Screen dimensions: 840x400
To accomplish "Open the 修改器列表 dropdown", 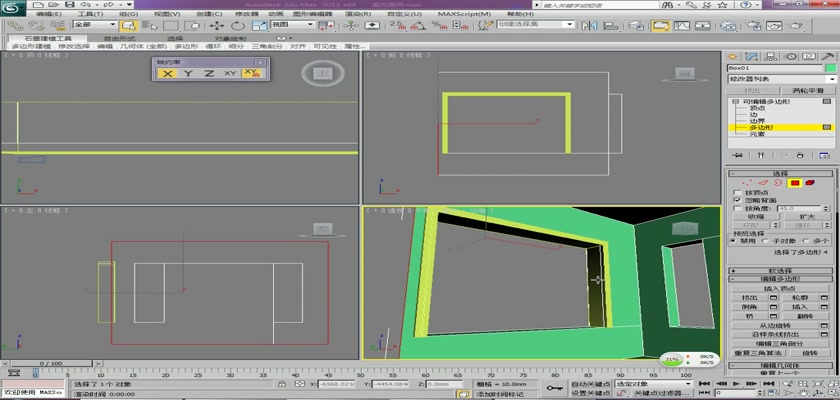I will [782, 79].
